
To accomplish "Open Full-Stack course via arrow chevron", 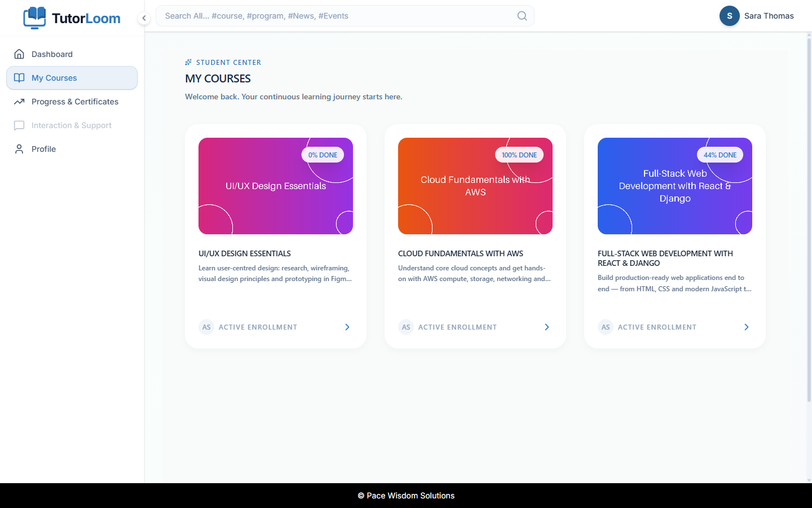I will point(747,327).
